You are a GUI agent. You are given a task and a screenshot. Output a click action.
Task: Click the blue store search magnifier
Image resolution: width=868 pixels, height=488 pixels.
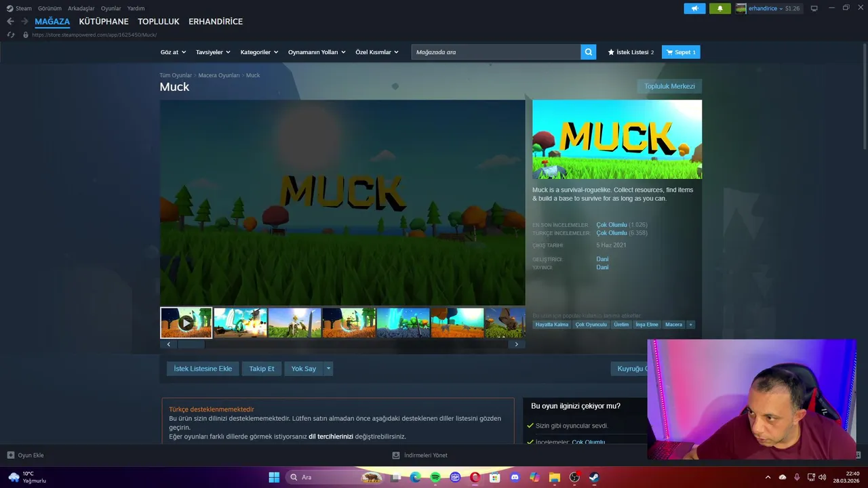(589, 52)
